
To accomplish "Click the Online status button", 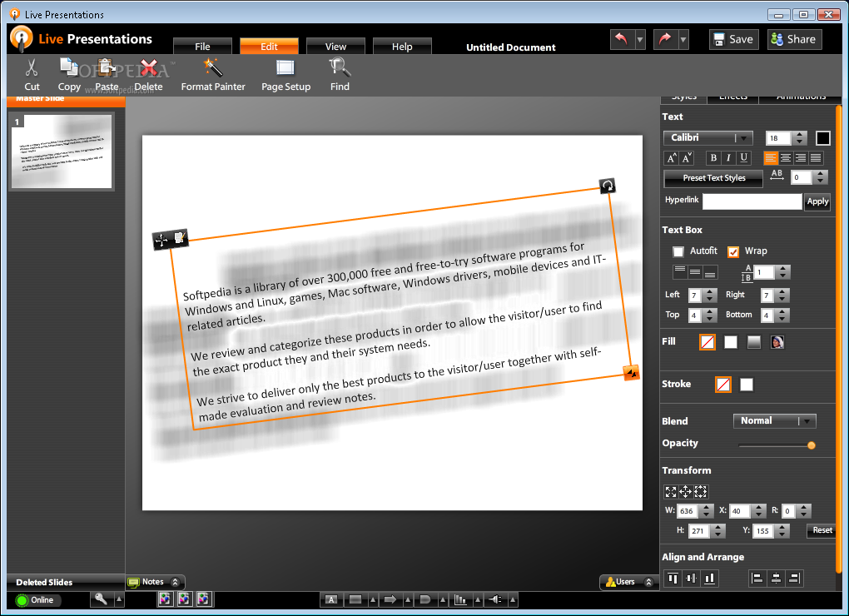I will (x=38, y=599).
